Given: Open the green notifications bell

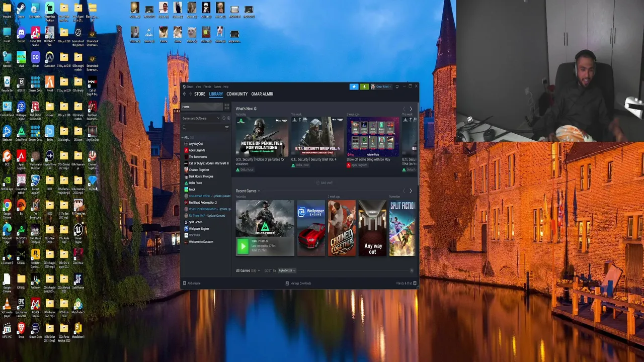Looking at the screenshot, I should [364, 86].
